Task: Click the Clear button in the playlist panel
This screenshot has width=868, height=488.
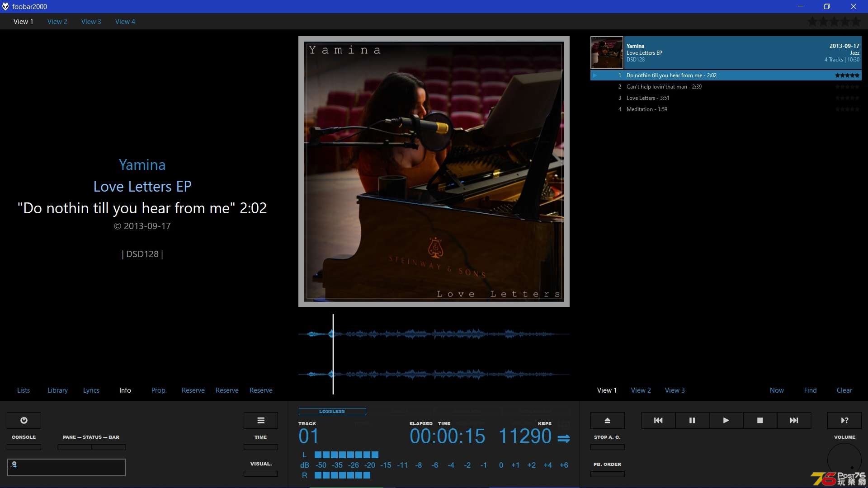Action: coord(844,390)
